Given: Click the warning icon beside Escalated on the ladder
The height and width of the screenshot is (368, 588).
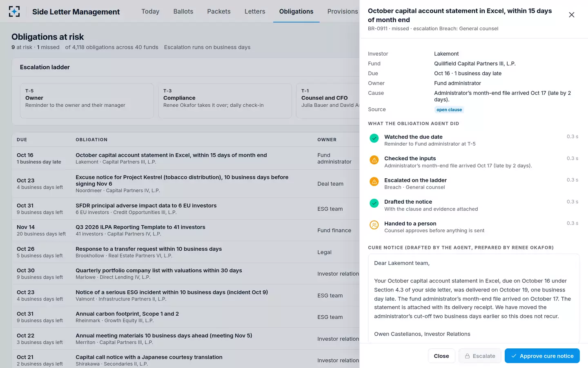Looking at the screenshot, I should pyautogui.click(x=374, y=182).
